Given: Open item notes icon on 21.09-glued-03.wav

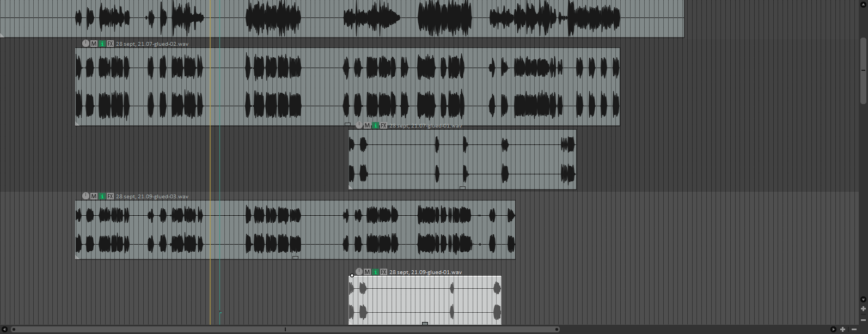Looking at the screenshot, I should pos(102,196).
